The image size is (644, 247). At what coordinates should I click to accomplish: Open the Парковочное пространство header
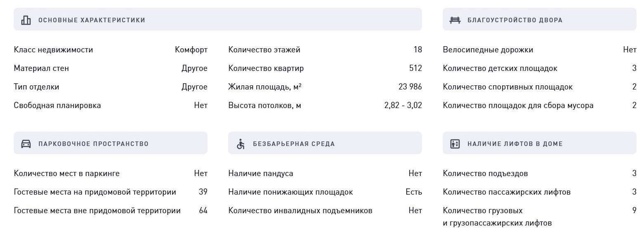coord(111,143)
